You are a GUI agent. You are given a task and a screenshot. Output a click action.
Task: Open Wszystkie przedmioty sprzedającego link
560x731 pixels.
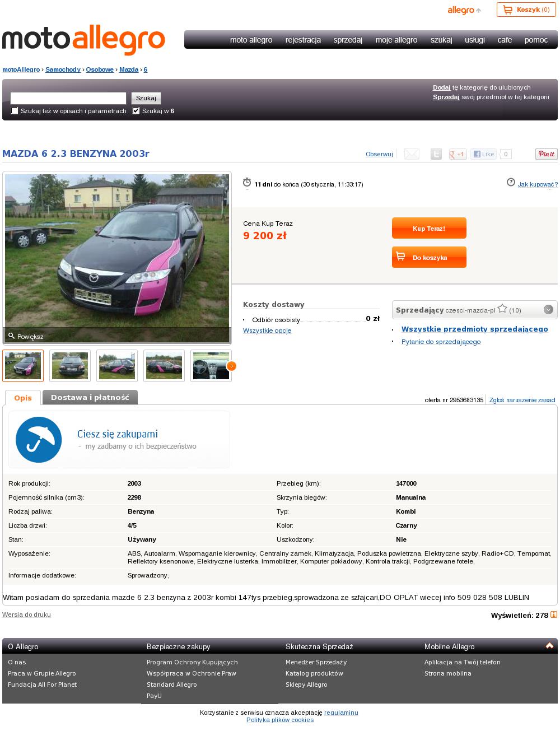(475, 329)
